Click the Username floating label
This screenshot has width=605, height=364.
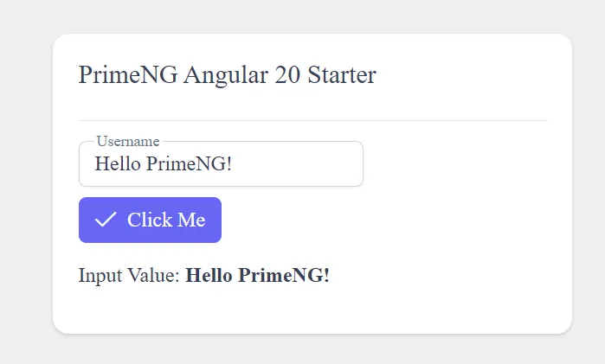[x=127, y=142]
